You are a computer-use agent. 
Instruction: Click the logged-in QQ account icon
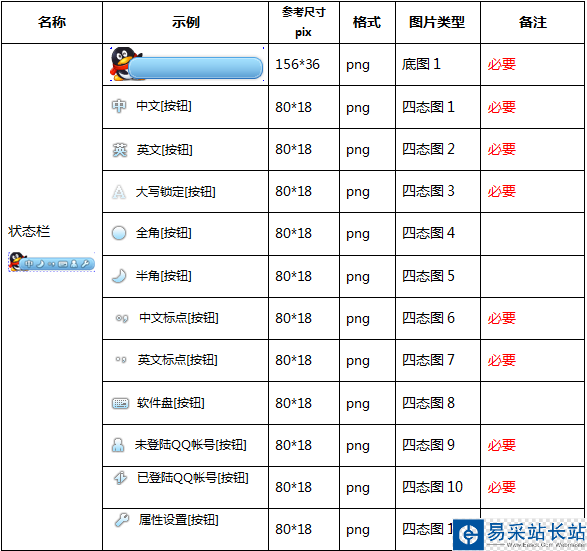(120, 478)
